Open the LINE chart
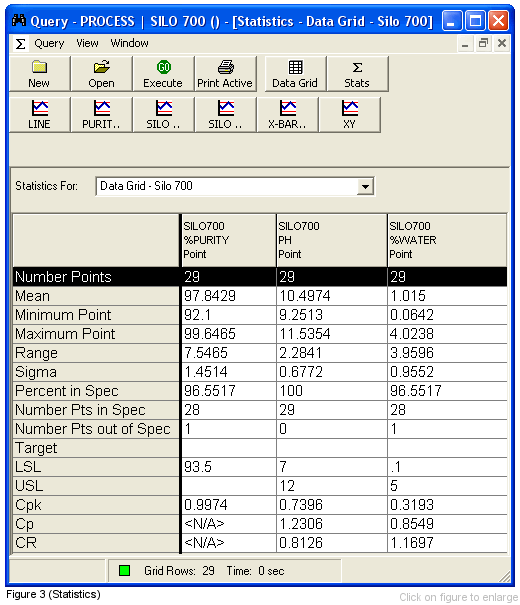 tap(39, 115)
